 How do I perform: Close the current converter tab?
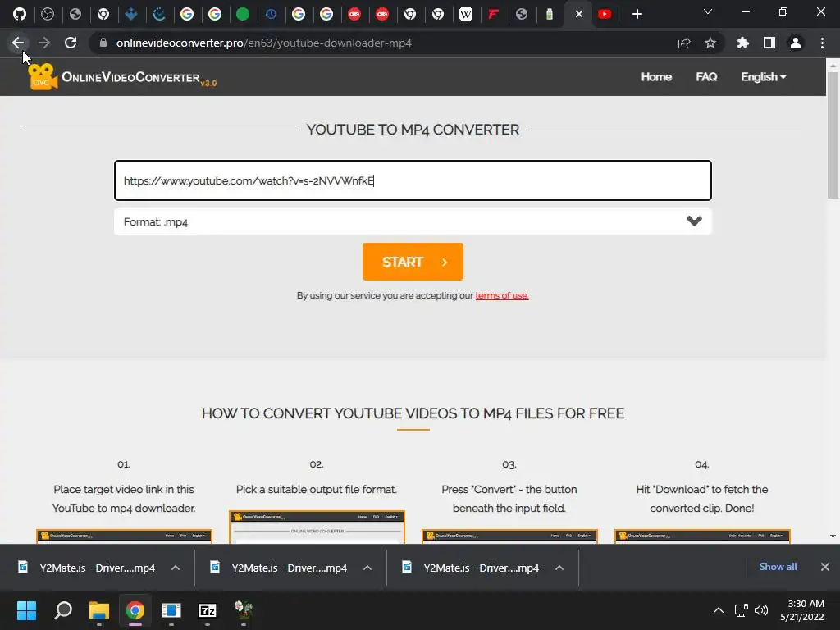[x=578, y=14]
